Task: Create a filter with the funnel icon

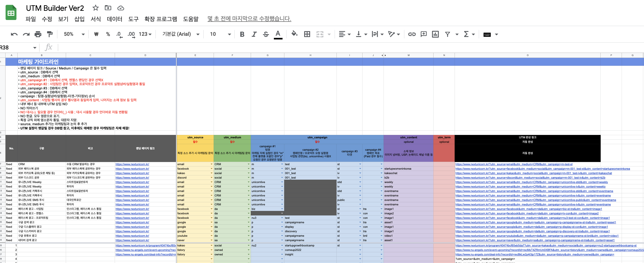Action: (x=447, y=34)
